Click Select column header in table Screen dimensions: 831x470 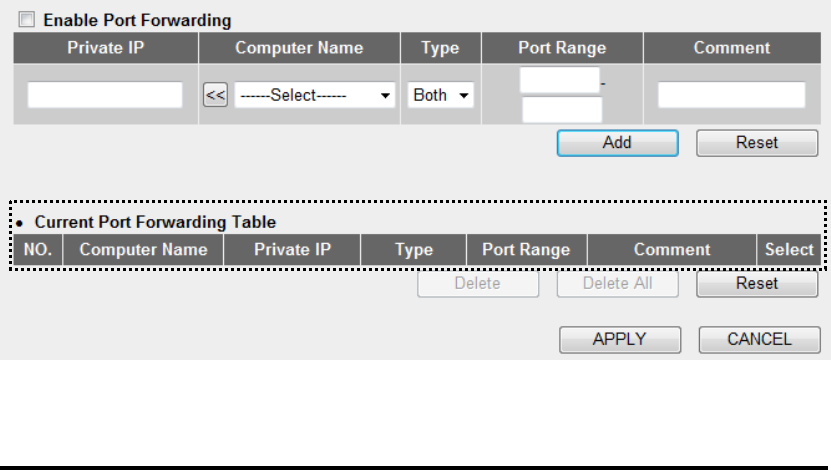pos(789,250)
